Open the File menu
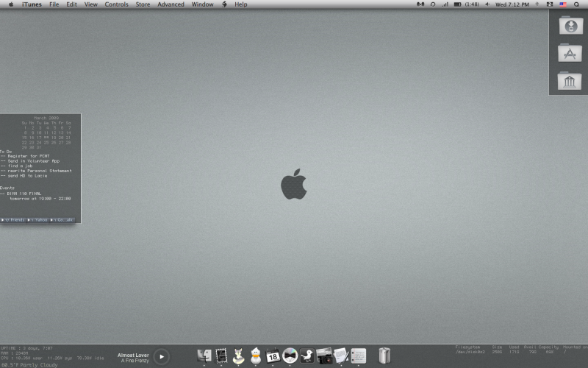588x368 pixels. tap(54, 4)
